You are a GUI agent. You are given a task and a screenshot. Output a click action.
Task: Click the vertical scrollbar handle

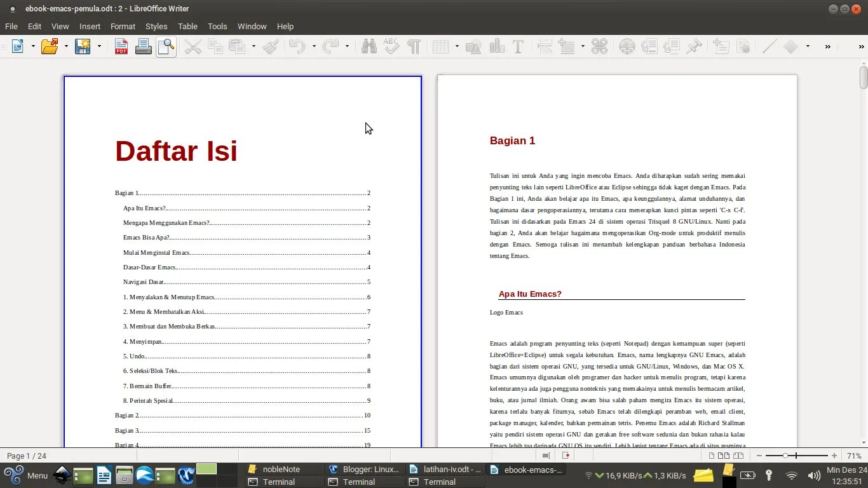click(864, 77)
